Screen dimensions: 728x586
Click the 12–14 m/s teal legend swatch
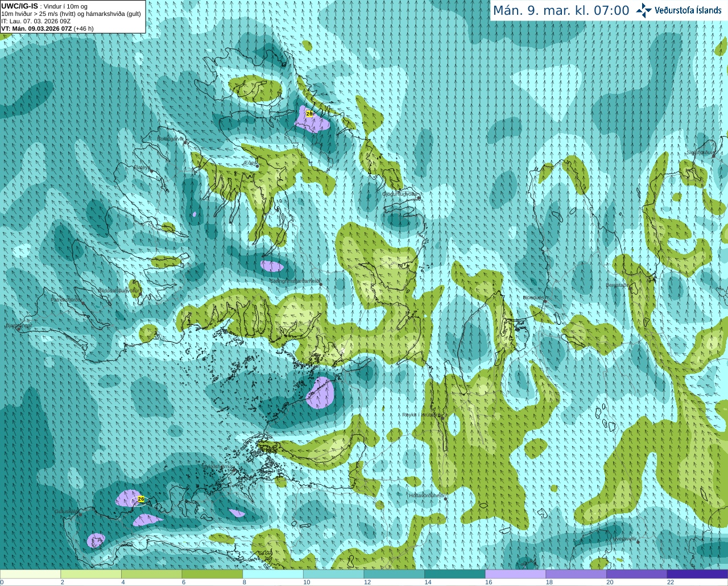click(394, 574)
